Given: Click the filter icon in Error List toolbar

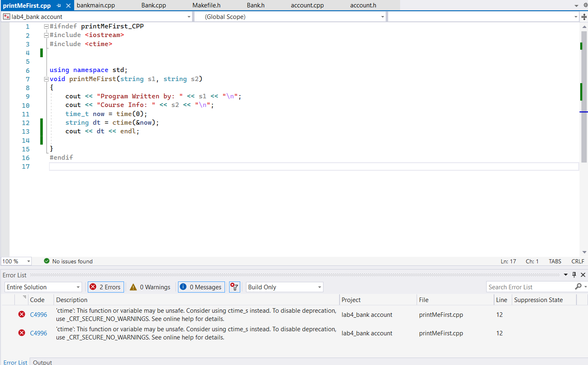Looking at the screenshot, I should [234, 287].
